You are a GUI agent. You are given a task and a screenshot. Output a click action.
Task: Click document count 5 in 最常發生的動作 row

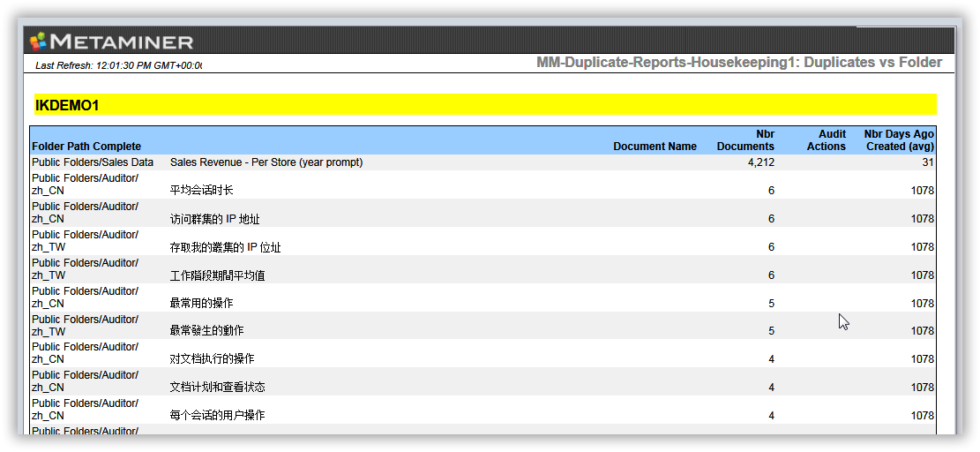tap(771, 331)
